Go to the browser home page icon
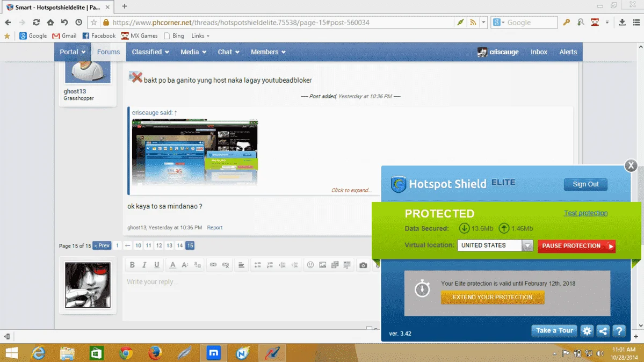644x362 pixels. (x=50, y=22)
